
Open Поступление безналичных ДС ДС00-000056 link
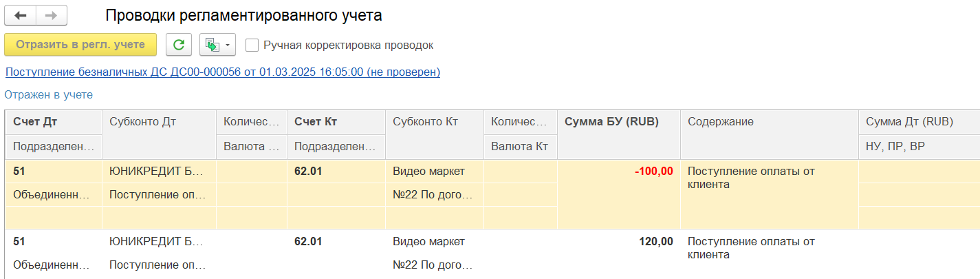click(222, 72)
